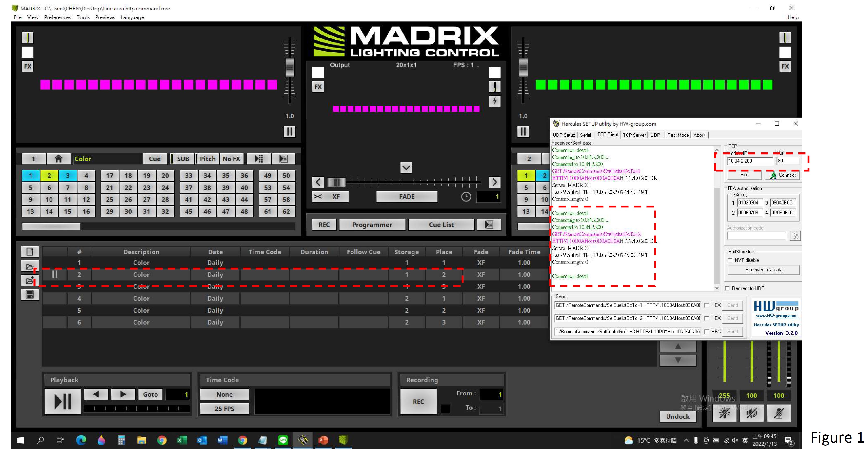Open the No FX dropdown
This screenshot has height=451, width=868.
[232, 159]
